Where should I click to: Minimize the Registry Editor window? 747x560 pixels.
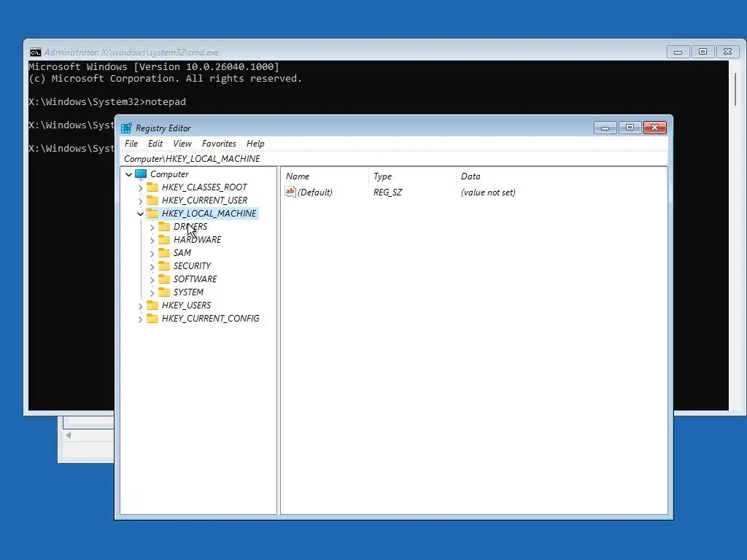pyautogui.click(x=605, y=128)
